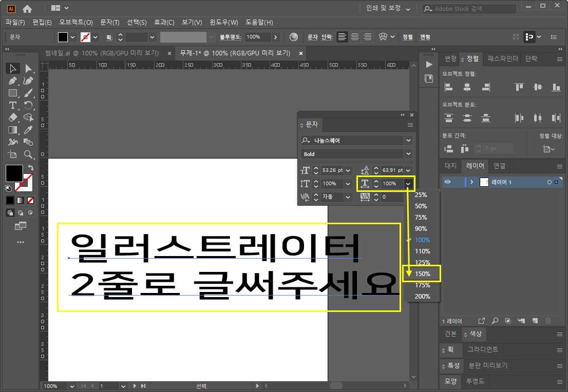Screen dimensions: 568x392
Task: Open font family 나눔스퀘어 dropdown
Action: click(409, 141)
